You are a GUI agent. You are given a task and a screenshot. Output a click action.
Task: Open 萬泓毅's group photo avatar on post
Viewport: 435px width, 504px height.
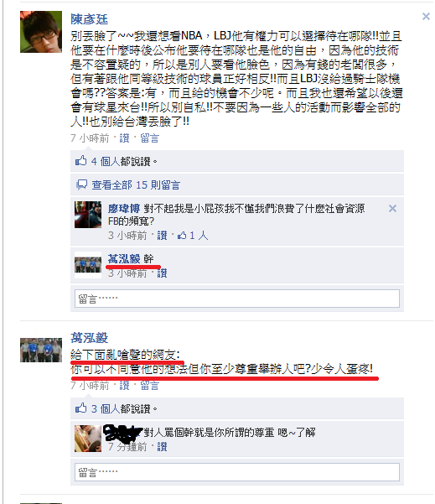point(41,350)
